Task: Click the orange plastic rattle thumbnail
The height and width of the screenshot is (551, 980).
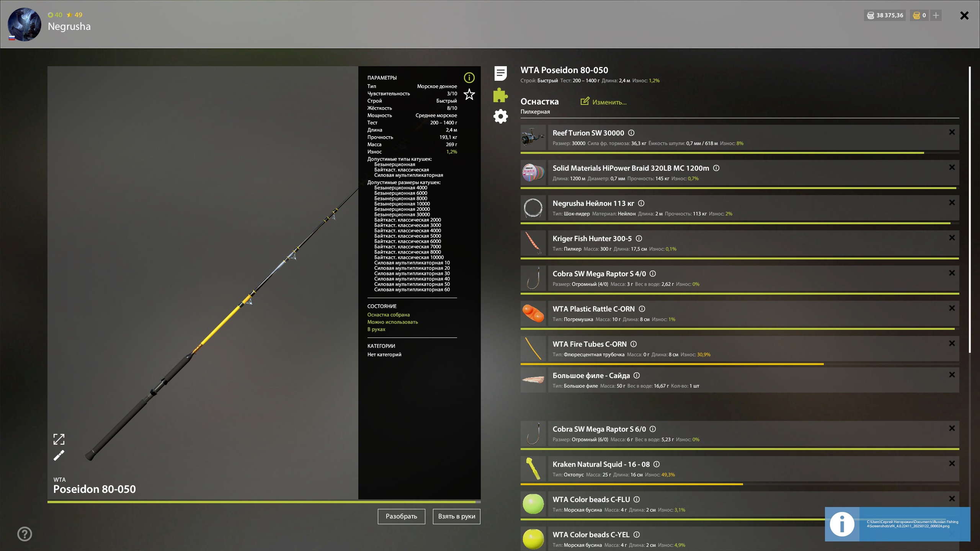Action: [x=533, y=313]
